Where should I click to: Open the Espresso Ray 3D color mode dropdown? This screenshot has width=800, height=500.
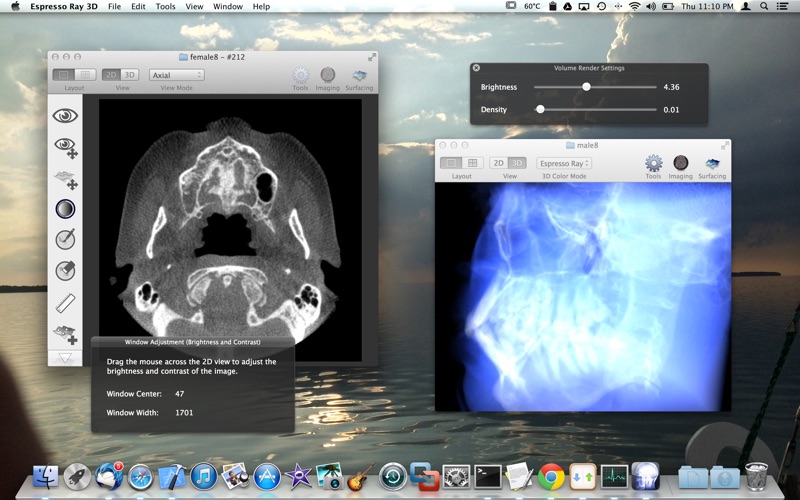pyautogui.click(x=564, y=163)
